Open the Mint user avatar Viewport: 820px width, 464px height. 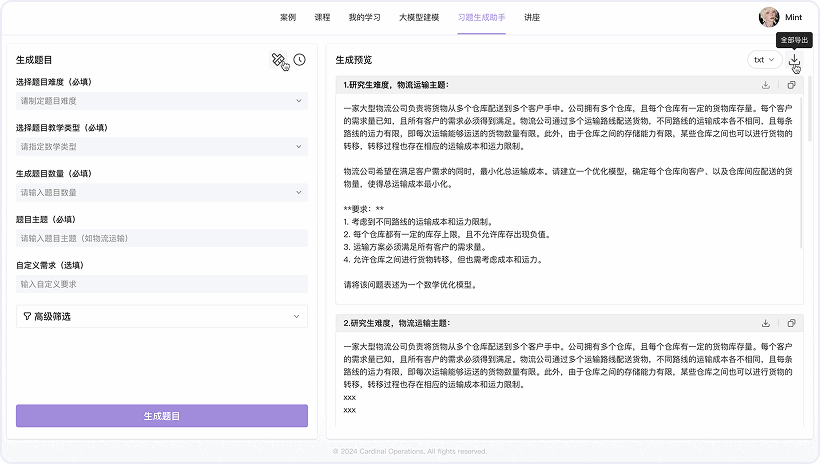coord(769,17)
